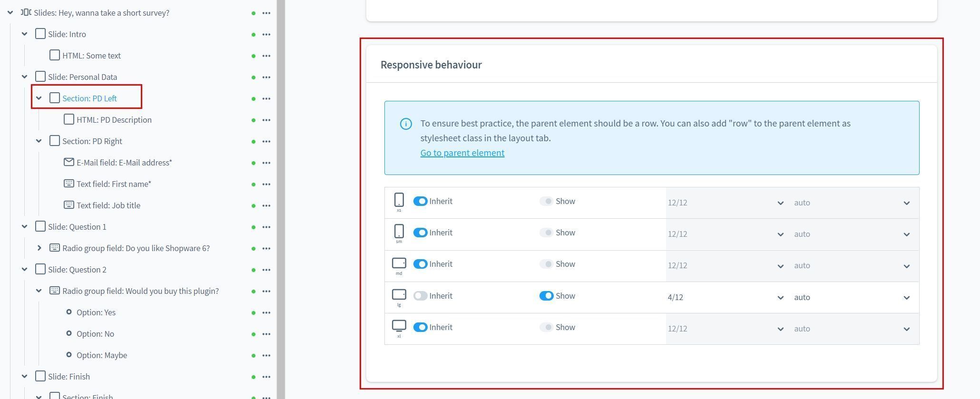Screen dimensions: 980x399
Task: Expand Radio group: Do you like Shopware 6?
Action: (x=39, y=248)
